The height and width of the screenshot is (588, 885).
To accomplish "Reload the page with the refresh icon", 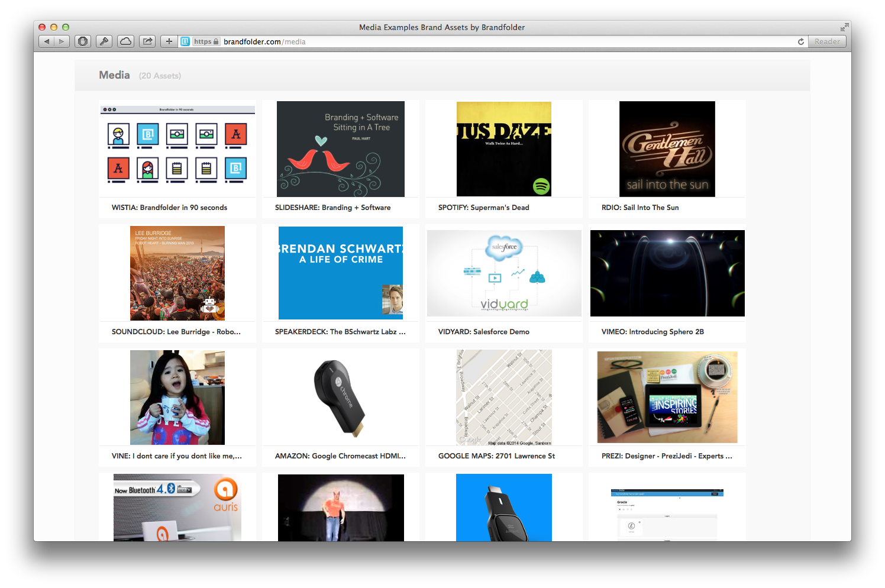I will point(801,41).
